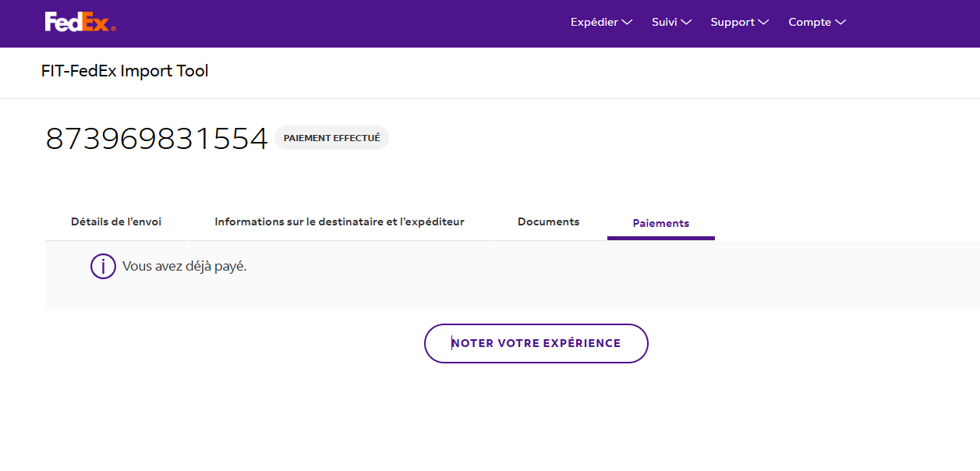Click the FIT-FedEx Import Tool title
The image size is (980, 471).
[125, 71]
